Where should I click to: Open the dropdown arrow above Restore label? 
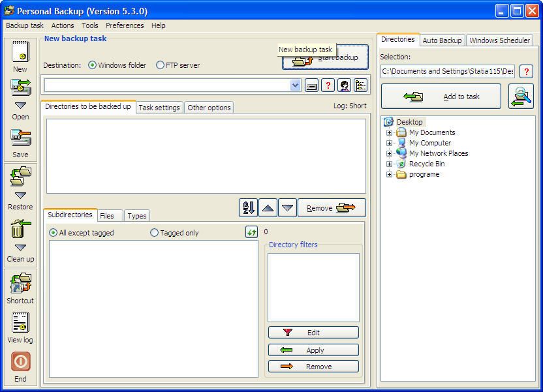click(x=20, y=196)
